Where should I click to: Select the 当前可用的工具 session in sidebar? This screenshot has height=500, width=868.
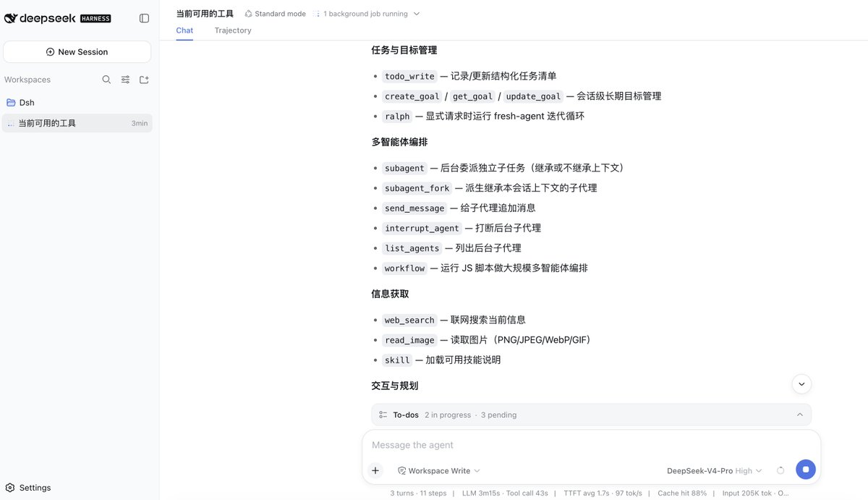pos(77,123)
